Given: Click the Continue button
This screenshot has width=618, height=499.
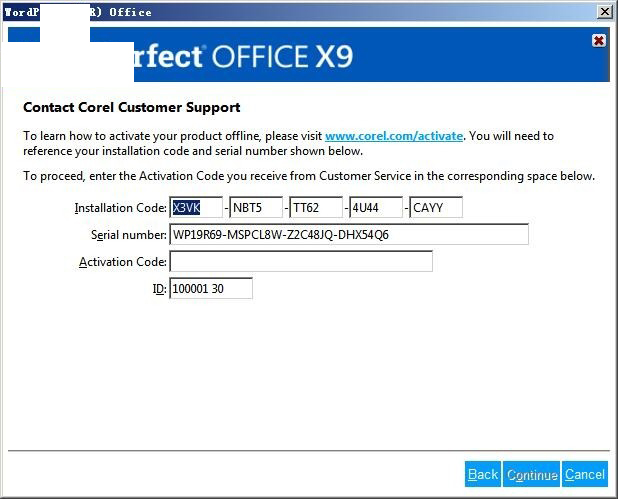Looking at the screenshot, I should point(531,474).
